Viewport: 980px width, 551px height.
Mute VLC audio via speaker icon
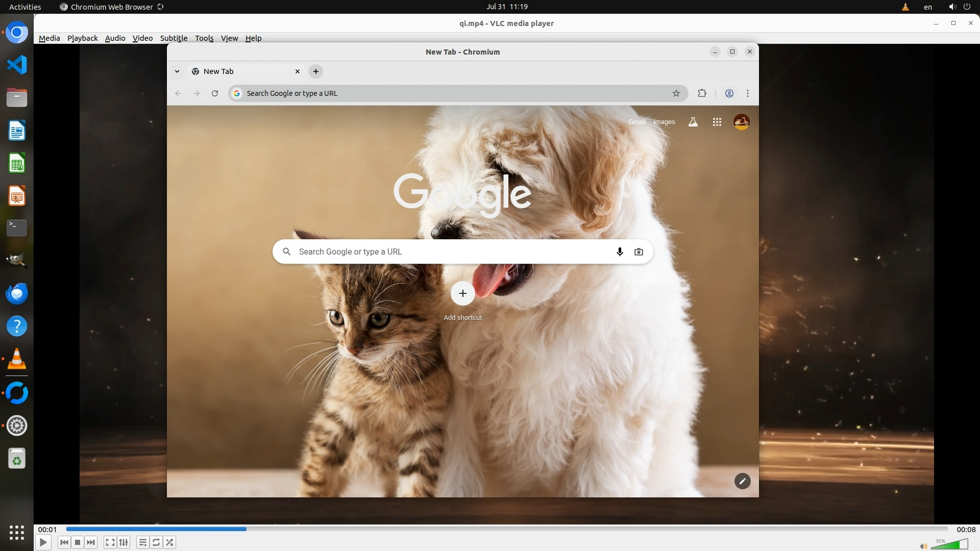tap(923, 546)
